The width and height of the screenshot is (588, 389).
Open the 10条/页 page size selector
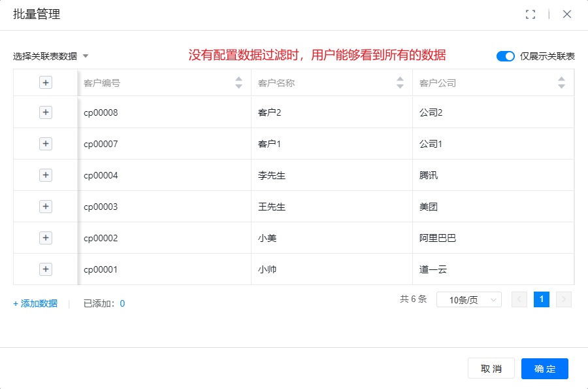468,300
